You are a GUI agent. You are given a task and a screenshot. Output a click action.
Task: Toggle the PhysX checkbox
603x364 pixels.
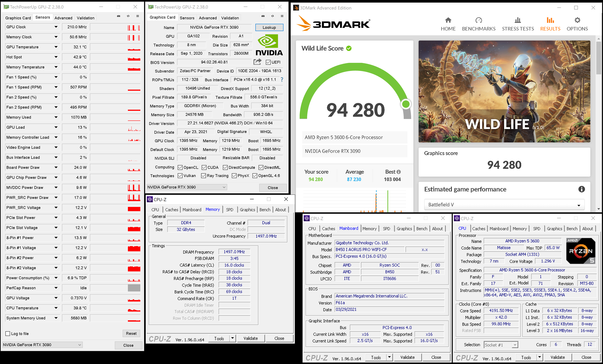point(234,176)
